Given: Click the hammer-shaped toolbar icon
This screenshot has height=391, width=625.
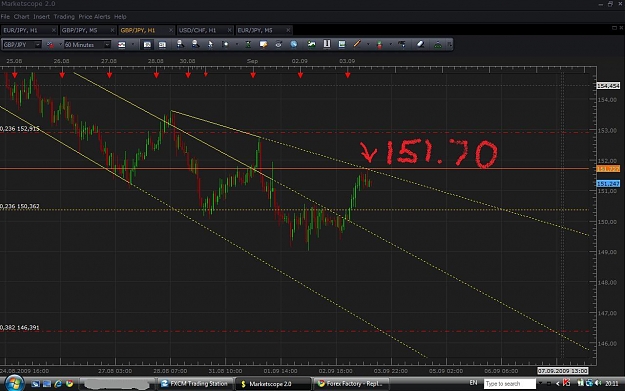Looking at the screenshot, I should (402, 45).
